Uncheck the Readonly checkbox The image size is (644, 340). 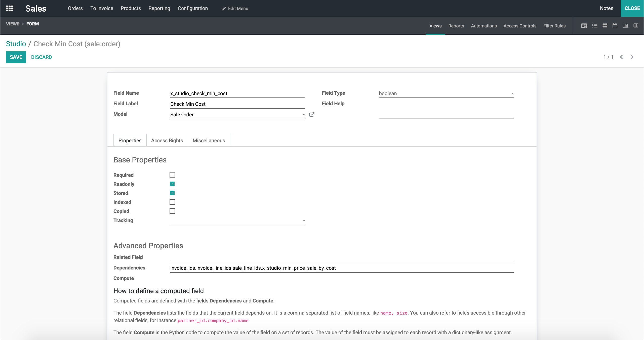point(172,184)
